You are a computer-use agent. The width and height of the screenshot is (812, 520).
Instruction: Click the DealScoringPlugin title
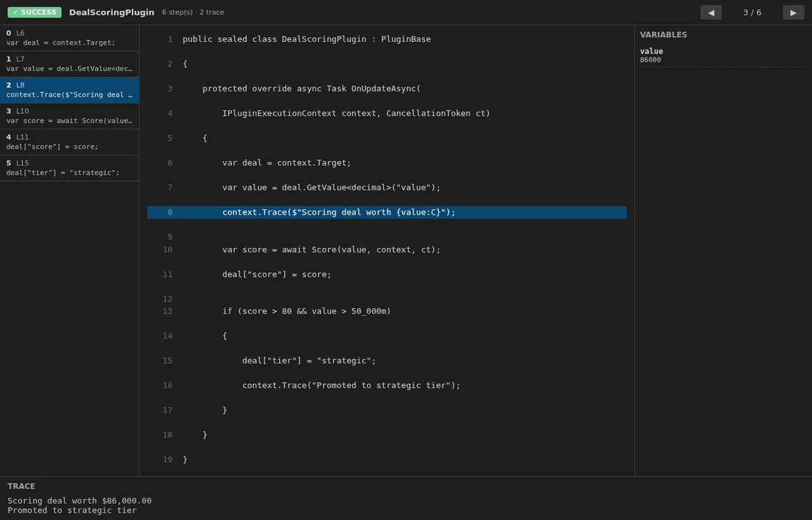(x=112, y=12)
